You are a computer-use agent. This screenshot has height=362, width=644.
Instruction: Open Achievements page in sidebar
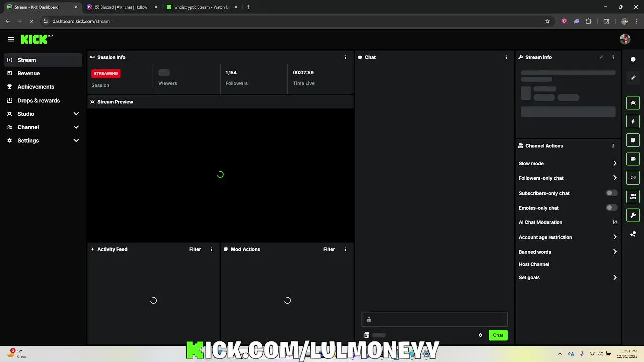pyautogui.click(x=43, y=87)
